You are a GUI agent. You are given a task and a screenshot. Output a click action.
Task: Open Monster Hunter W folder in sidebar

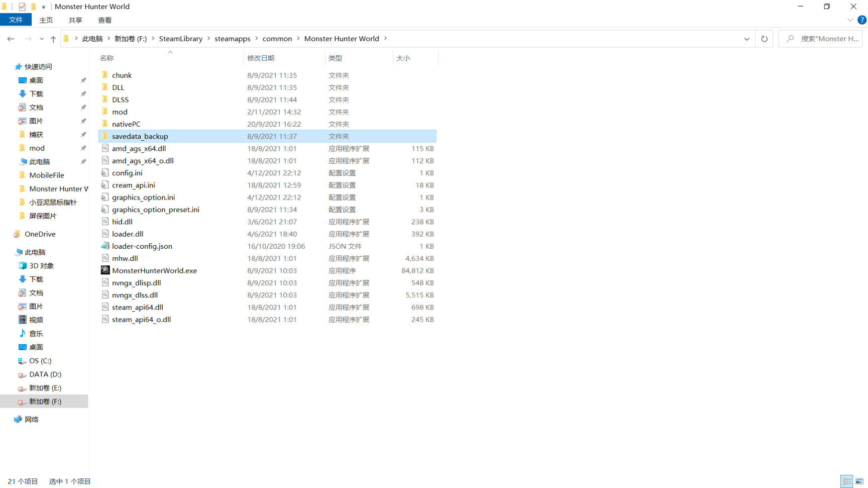pyautogui.click(x=58, y=189)
